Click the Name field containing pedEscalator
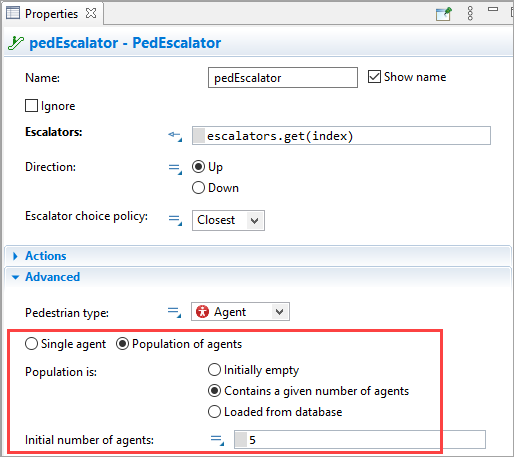Image resolution: width=514 pixels, height=457 pixels. [x=283, y=78]
